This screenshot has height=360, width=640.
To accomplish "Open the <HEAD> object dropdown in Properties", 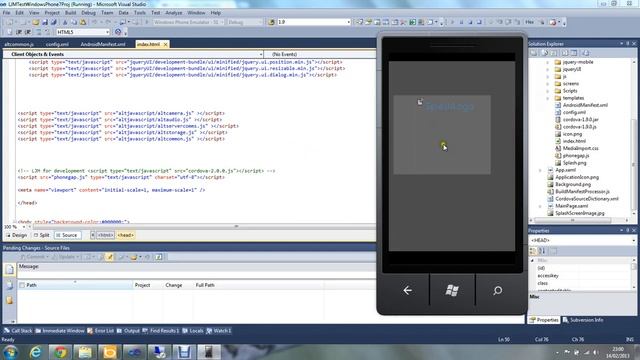I will (582, 240).
